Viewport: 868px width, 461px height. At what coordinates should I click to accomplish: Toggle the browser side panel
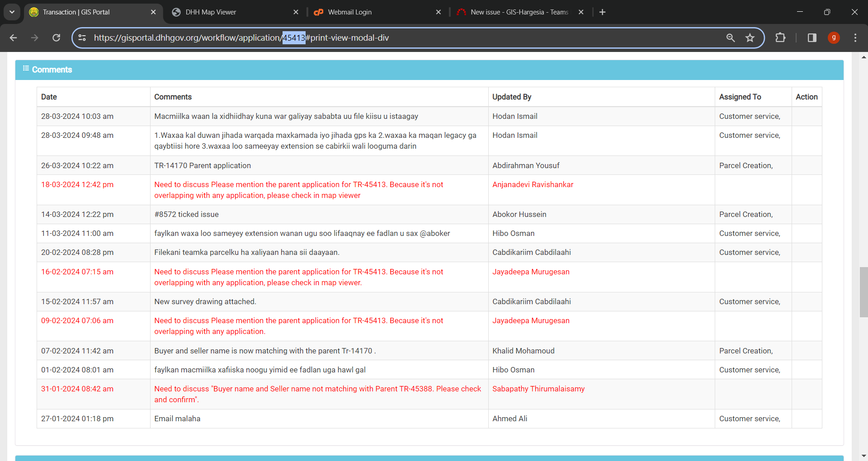[812, 38]
